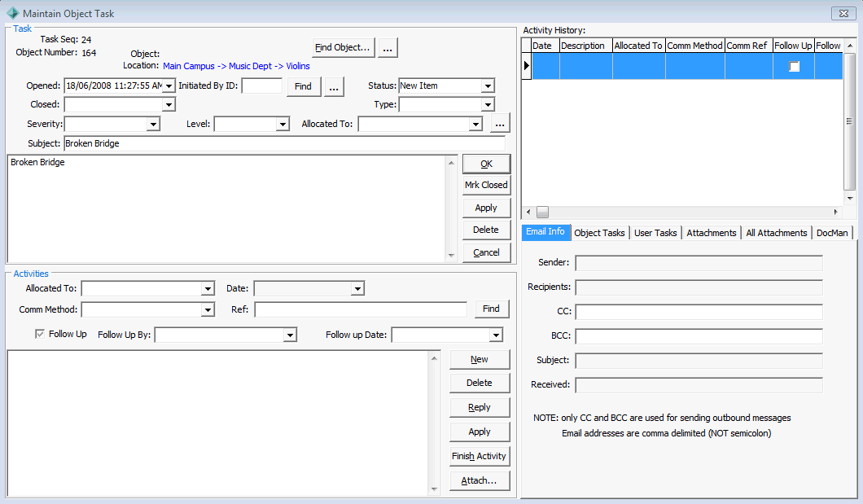Expand the Activities Allocated To dropdown
863x504 pixels.
coord(208,289)
